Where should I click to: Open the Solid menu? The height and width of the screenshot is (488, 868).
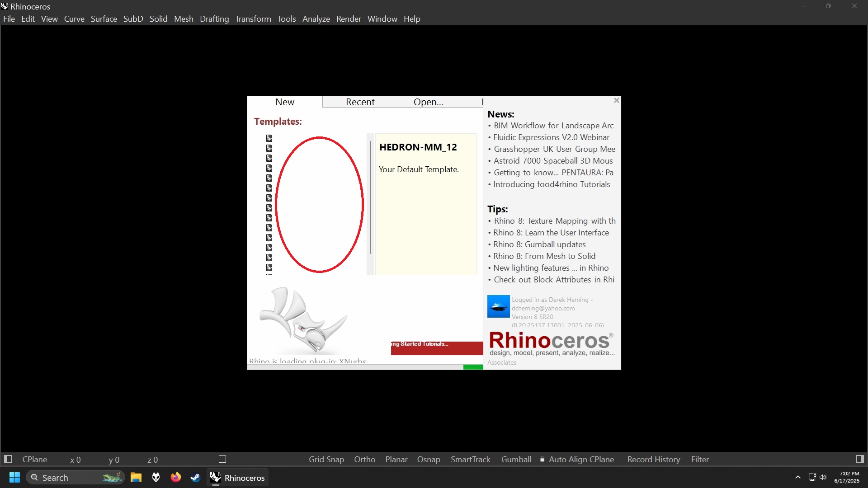click(159, 19)
